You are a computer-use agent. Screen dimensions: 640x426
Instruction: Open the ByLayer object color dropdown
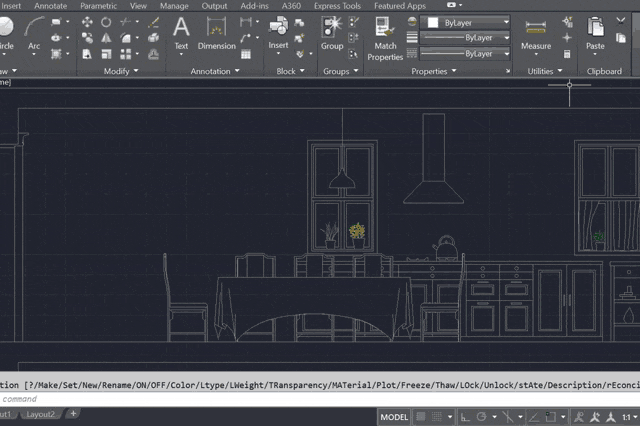tap(466, 22)
